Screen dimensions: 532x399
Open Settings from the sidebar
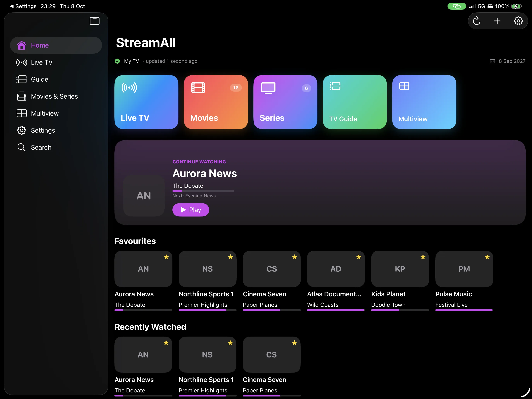coord(56,130)
